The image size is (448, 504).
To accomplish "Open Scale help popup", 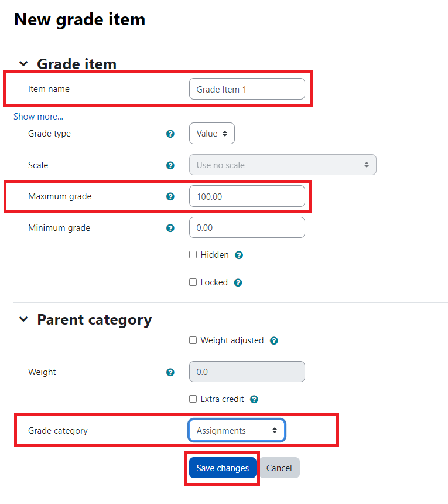I will coord(170,165).
